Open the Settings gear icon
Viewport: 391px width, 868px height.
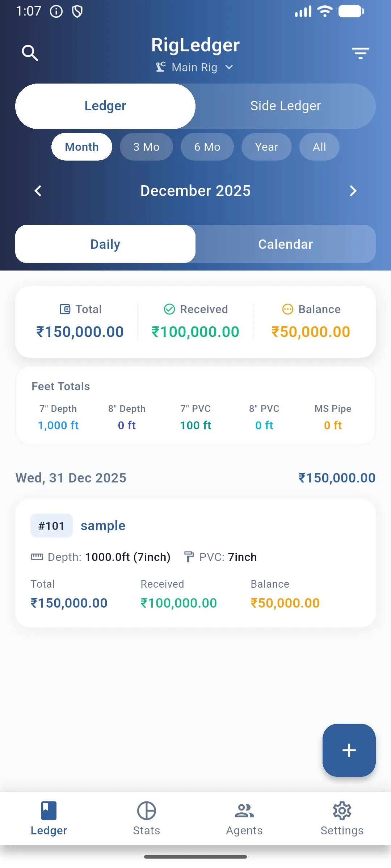point(342,810)
